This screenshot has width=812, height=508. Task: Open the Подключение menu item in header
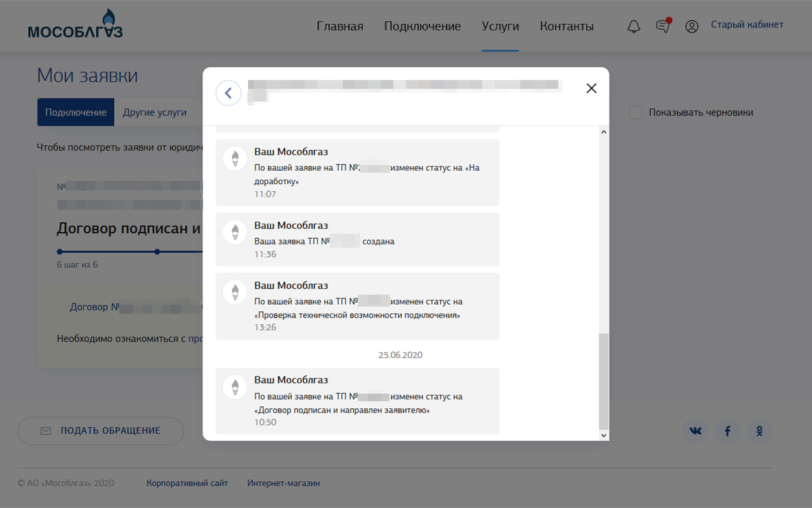coord(422,26)
